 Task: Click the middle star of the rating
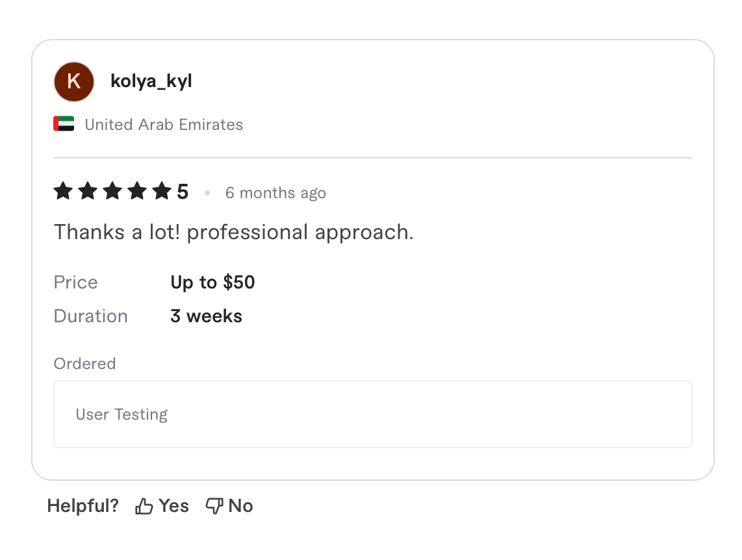112,191
